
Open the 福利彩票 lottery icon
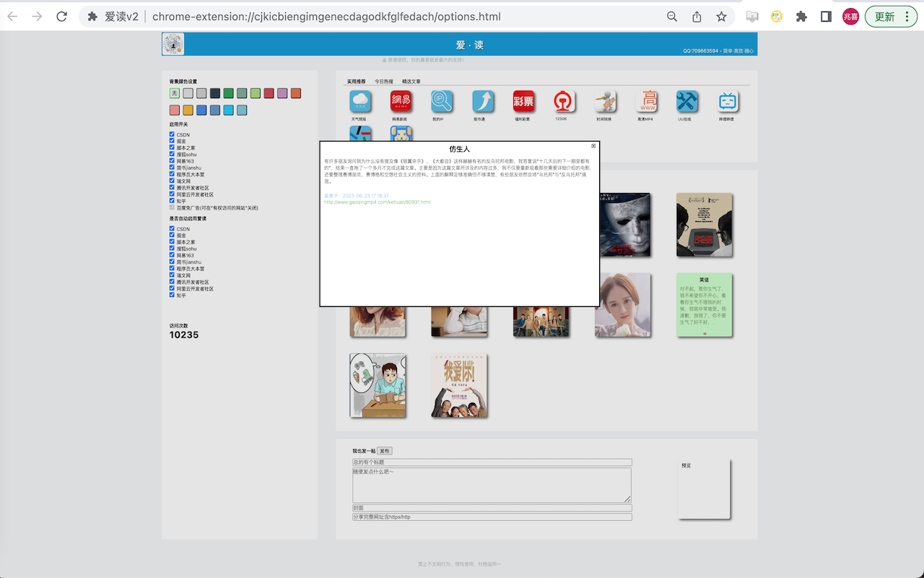pyautogui.click(x=523, y=101)
